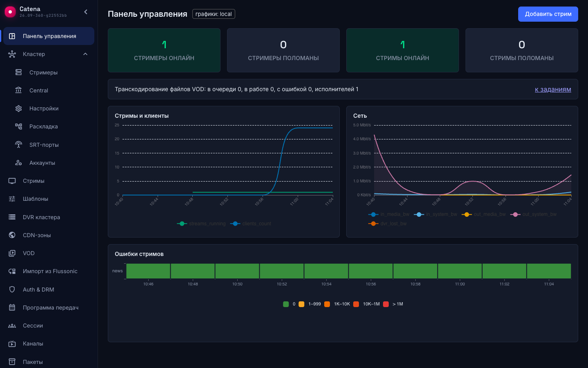Screen dimensions: 588x368
Task: Click the Раскладка layout icon
Action: click(19, 126)
